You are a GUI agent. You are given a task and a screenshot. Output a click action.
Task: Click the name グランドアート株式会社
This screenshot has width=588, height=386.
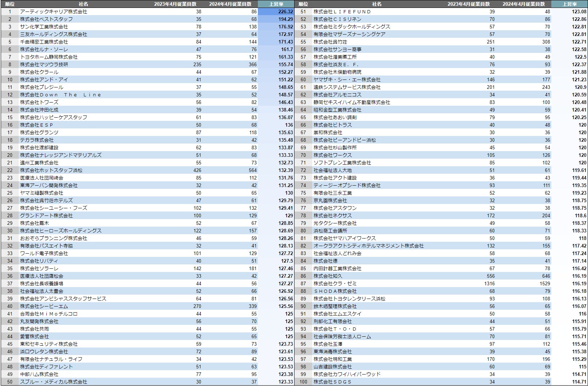click(x=46, y=215)
